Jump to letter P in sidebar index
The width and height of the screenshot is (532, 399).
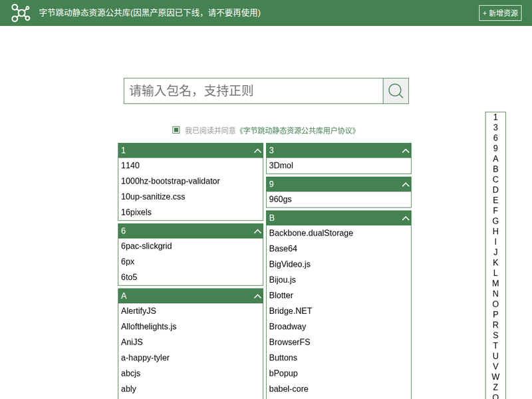(x=495, y=315)
